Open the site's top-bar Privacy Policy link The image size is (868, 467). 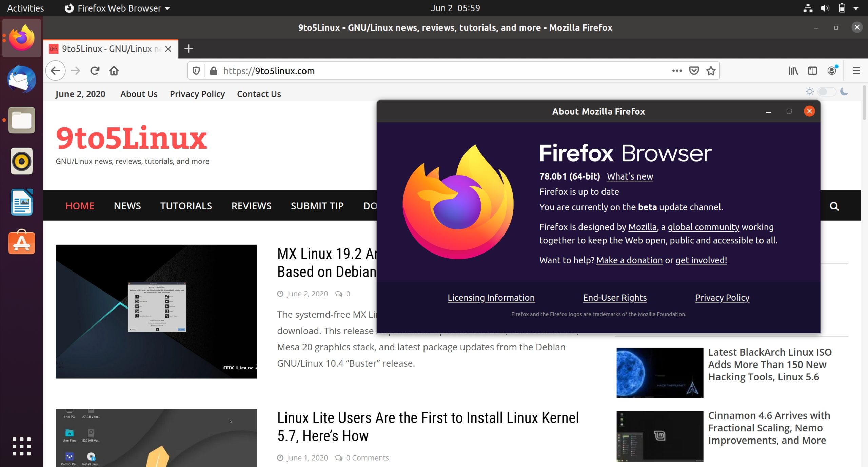[x=197, y=94]
